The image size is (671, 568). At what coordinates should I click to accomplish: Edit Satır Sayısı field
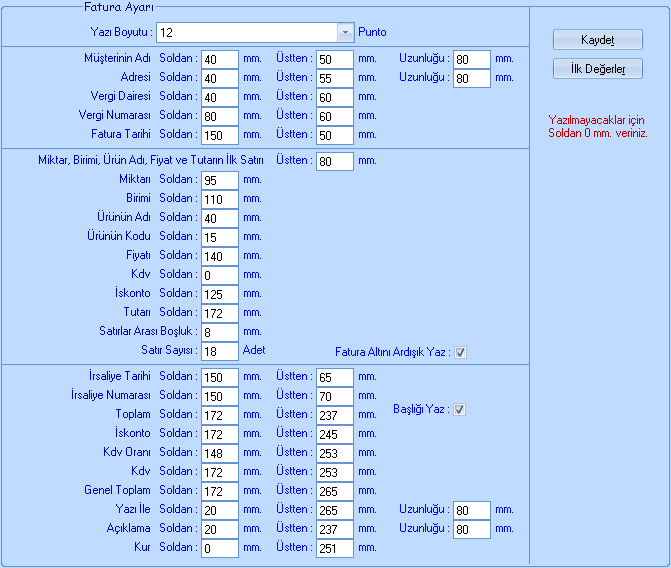220,351
